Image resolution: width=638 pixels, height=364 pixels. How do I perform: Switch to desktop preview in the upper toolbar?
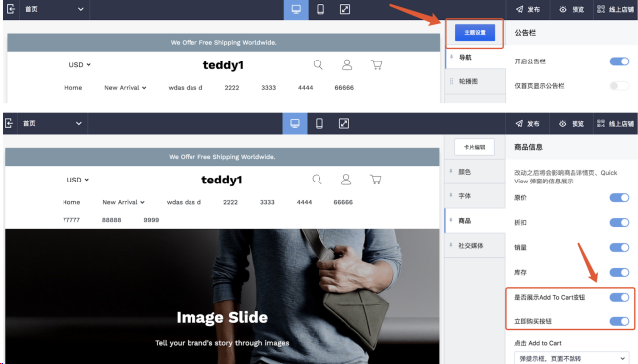[296, 9]
